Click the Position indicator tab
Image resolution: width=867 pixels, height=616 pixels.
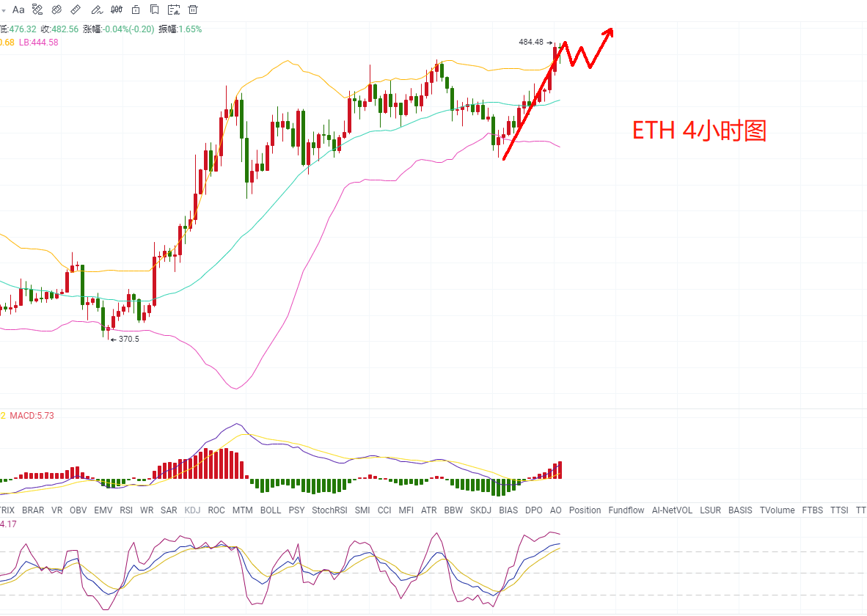pos(585,510)
